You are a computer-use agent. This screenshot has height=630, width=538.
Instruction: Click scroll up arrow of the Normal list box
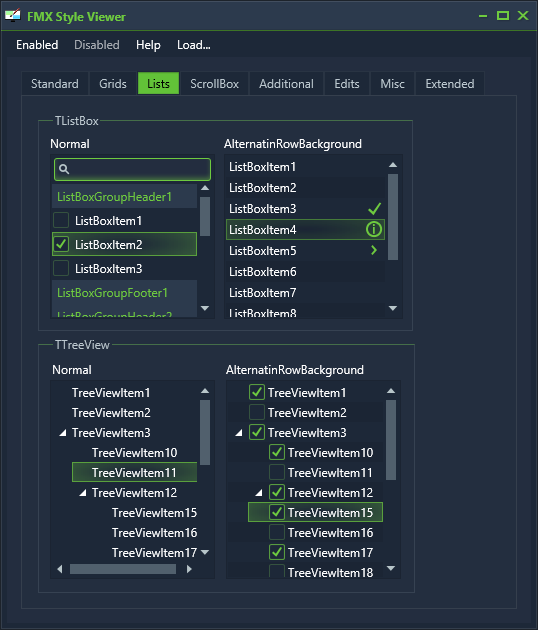coord(205,188)
